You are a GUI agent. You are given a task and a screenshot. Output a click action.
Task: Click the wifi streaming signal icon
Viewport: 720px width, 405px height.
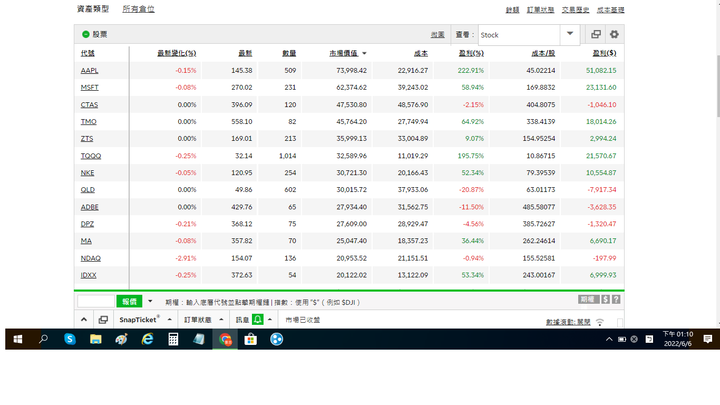point(600,322)
